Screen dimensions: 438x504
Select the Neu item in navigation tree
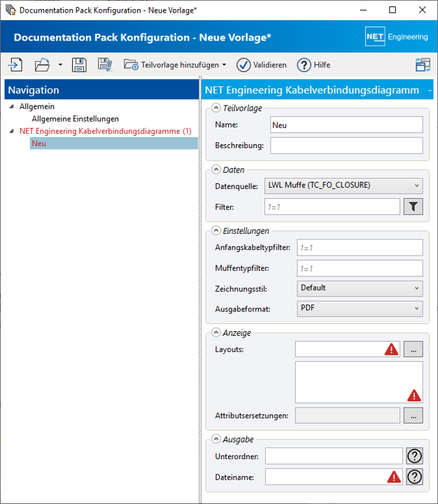[114, 143]
